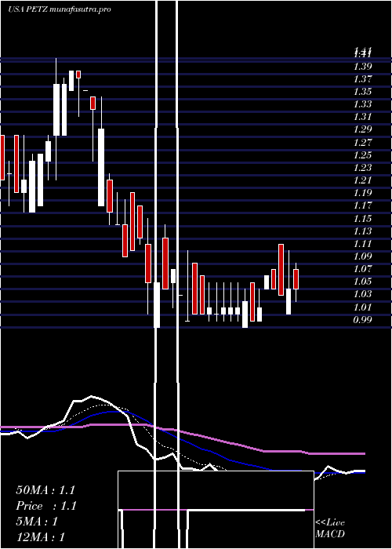Click the 1.29 price axis label
Viewport: 392px width, 549px height.
point(362,129)
